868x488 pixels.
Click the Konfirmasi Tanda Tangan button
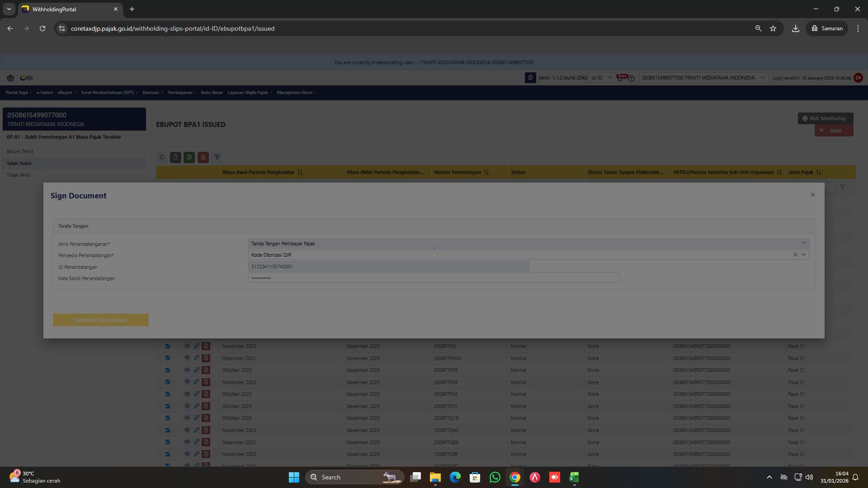tap(100, 319)
